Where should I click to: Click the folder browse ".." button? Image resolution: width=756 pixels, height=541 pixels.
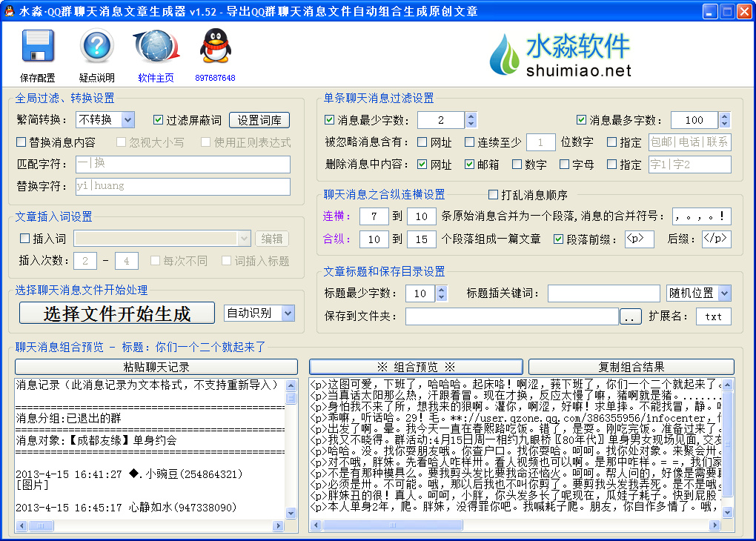(x=630, y=316)
